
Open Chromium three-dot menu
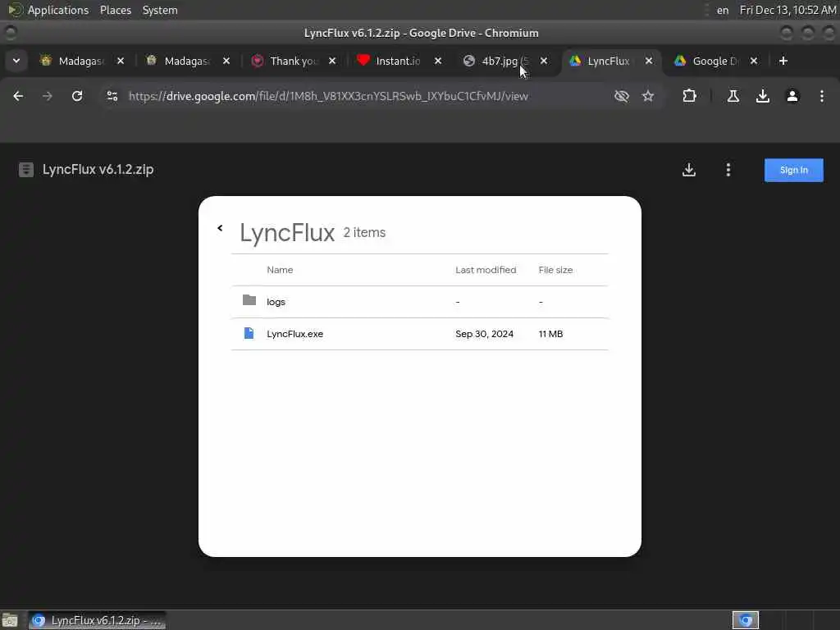pyautogui.click(x=822, y=96)
